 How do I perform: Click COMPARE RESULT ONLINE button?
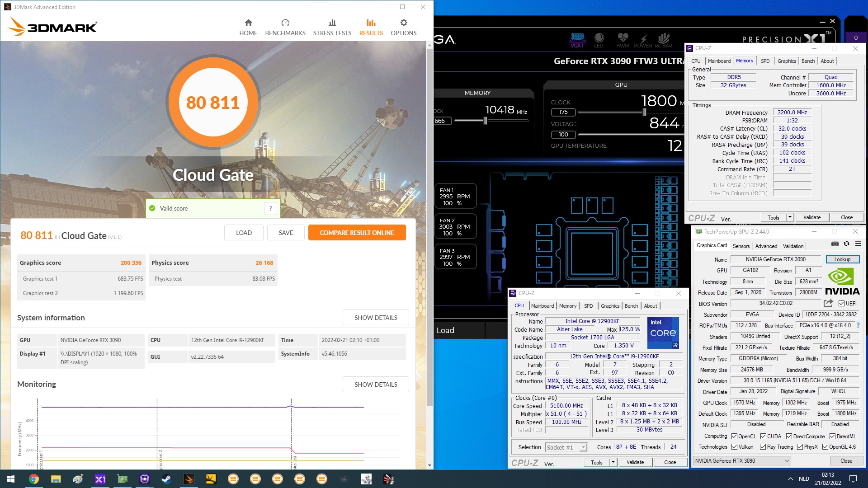coord(357,233)
